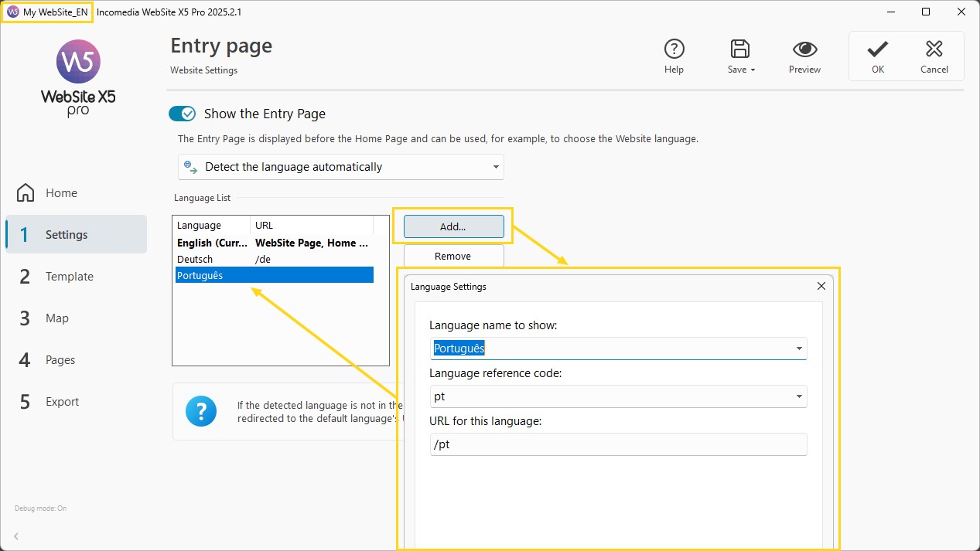Expand the Save dropdown arrow
The width and height of the screenshot is (980, 551).
(753, 70)
